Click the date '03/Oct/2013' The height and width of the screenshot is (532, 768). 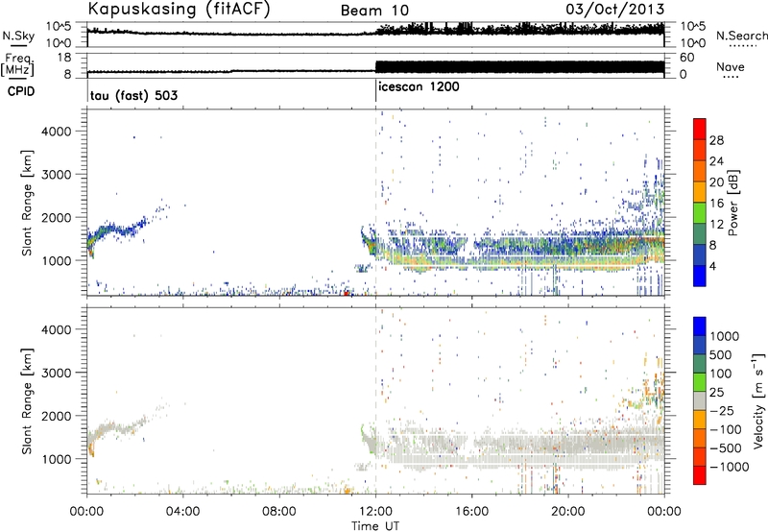click(615, 10)
